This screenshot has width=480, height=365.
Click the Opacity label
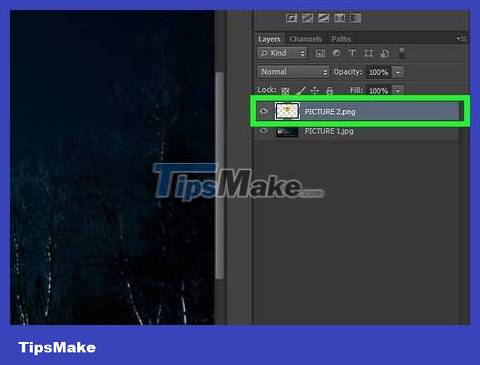347,72
